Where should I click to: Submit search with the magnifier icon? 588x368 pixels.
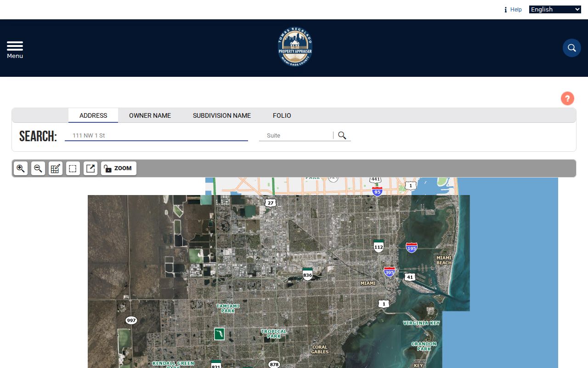pyautogui.click(x=342, y=135)
